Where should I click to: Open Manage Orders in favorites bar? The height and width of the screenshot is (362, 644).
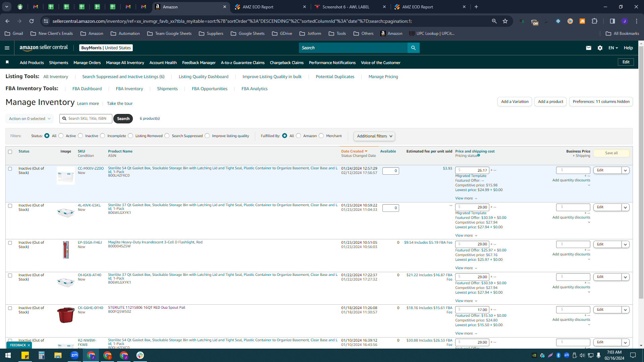[x=87, y=63]
